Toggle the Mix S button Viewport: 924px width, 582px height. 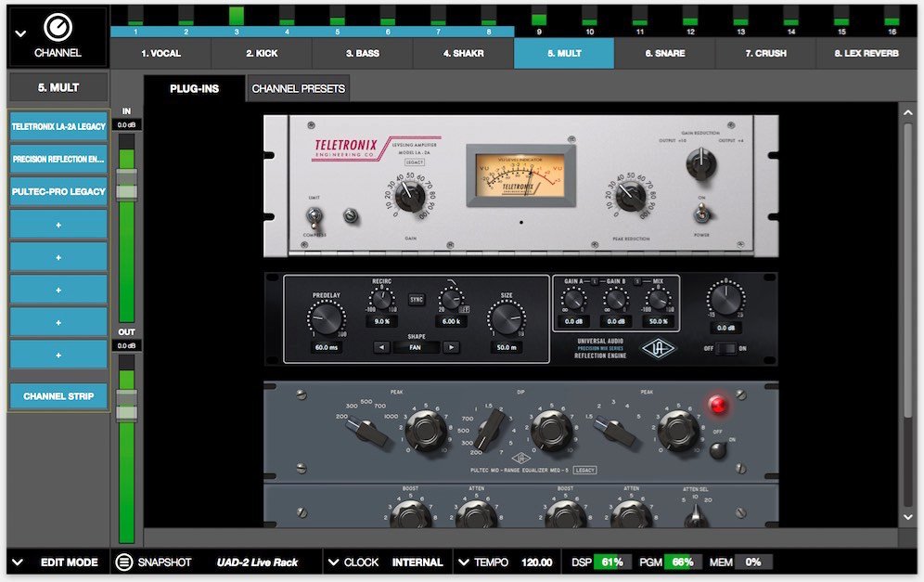click(637, 282)
